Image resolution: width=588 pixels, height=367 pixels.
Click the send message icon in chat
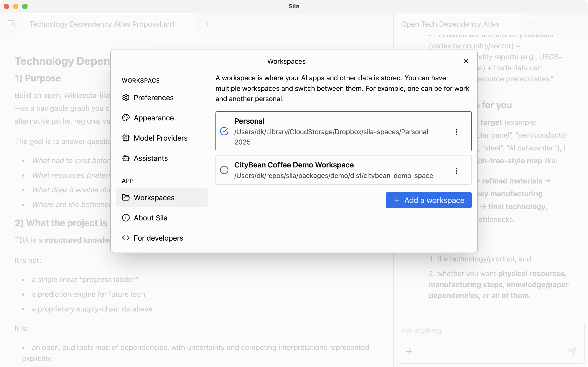pos(572,351)
